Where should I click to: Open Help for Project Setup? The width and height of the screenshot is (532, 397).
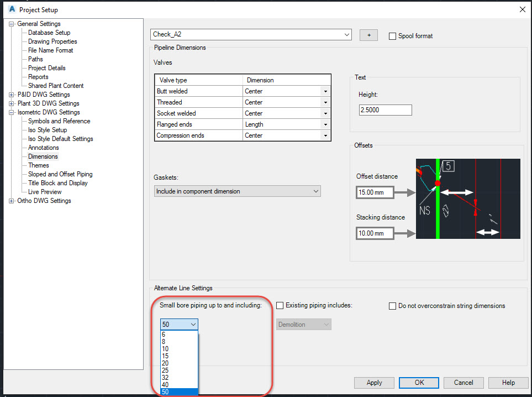point(508,383)
